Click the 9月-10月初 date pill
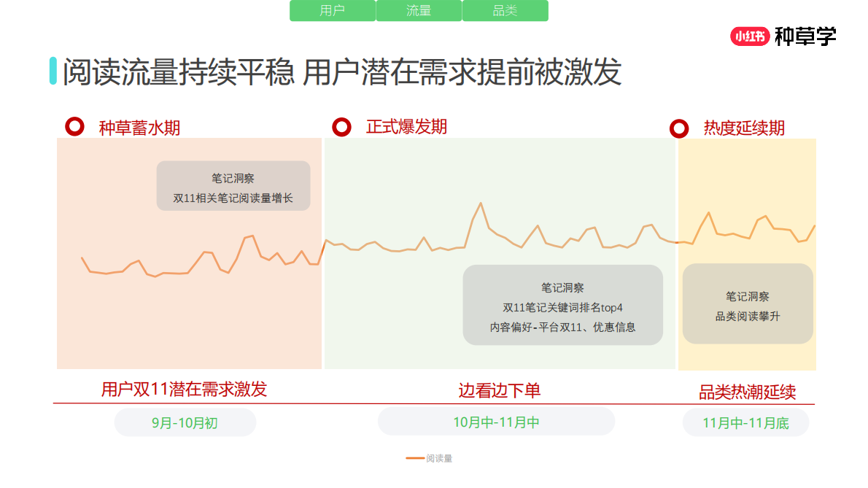Screen dimensions: 868x488 click(x=184, y=422)
